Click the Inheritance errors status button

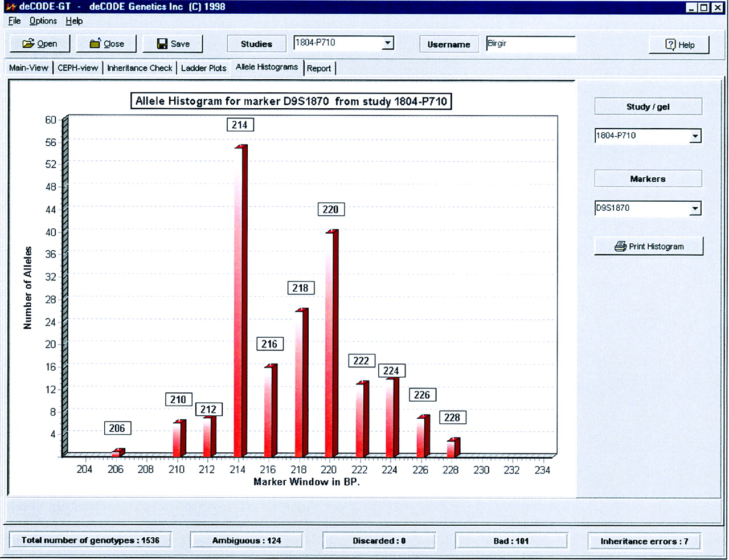[644, 541]
